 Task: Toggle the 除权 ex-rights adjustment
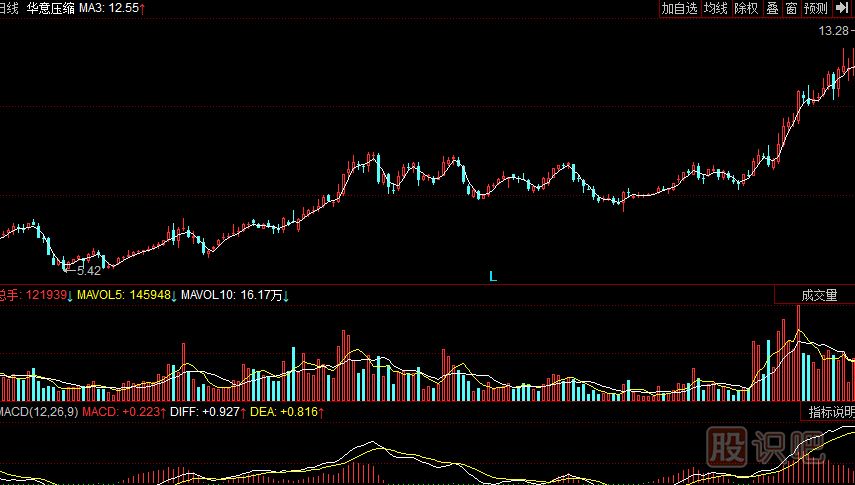746,8
